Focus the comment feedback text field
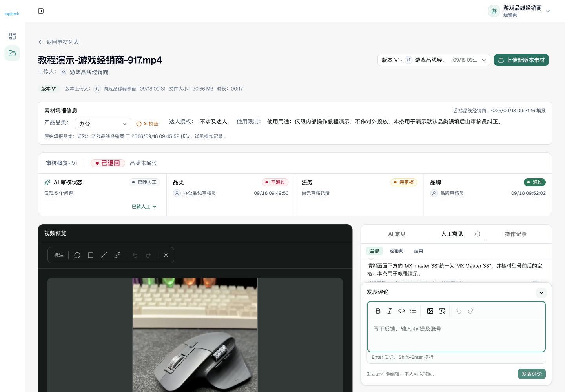The width and height of the screenshot is (565, 392). point(456,335)
